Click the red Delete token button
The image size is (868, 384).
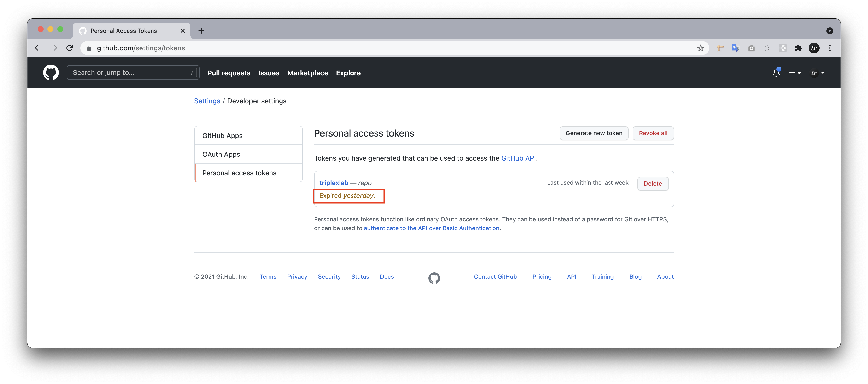tap(652, 183)
